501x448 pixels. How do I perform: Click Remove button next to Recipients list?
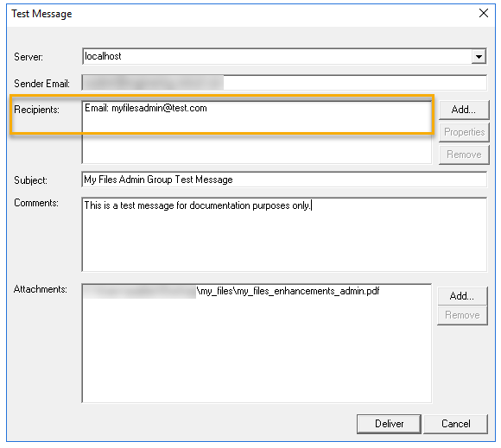tap(464, 155)
